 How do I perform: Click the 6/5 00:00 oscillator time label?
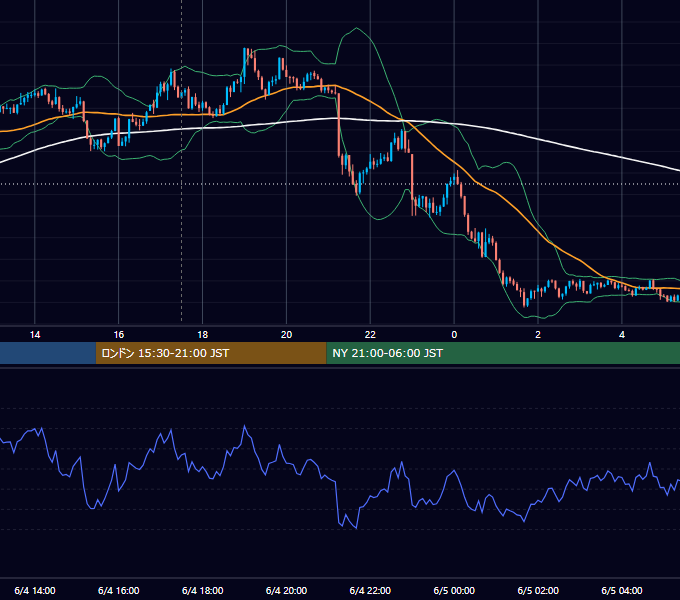pos(454,590)
